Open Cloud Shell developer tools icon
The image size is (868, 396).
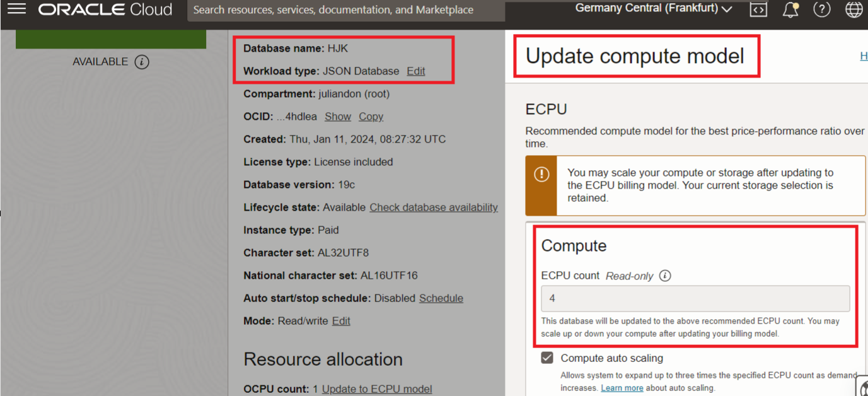click(x=758, y=9)
